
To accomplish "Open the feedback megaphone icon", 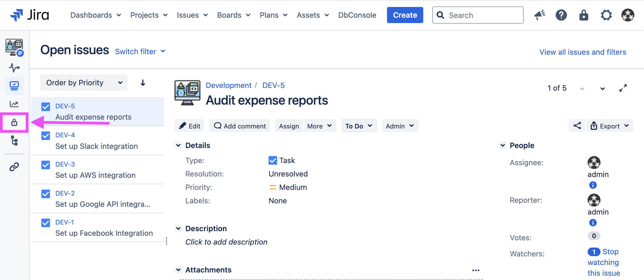I will pos(539,15).
